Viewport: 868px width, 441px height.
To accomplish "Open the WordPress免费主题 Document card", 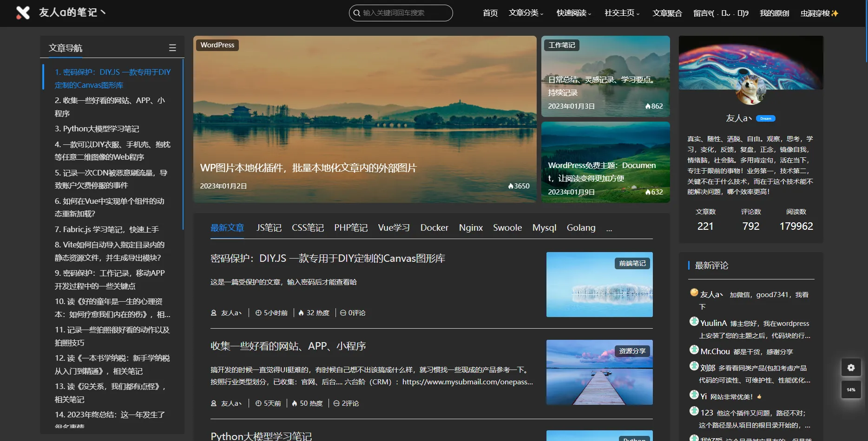I will pos(605,162).
